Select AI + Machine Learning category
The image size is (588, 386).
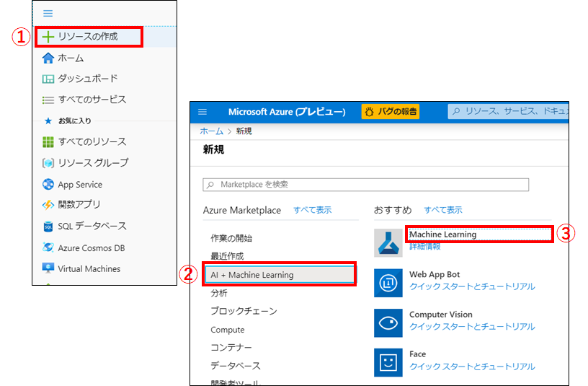tap(280, 275)
